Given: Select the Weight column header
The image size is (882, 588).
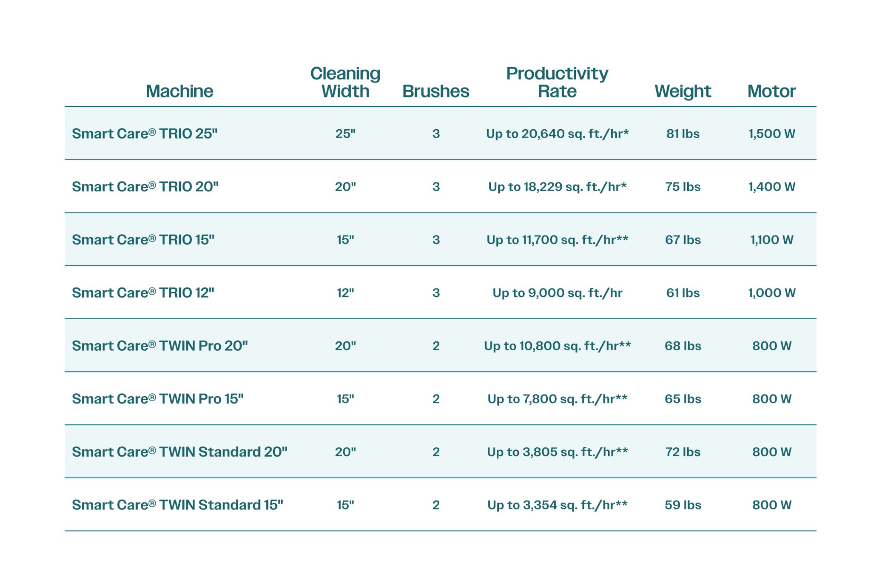Looking at the screenshot, I should [683, 92].
